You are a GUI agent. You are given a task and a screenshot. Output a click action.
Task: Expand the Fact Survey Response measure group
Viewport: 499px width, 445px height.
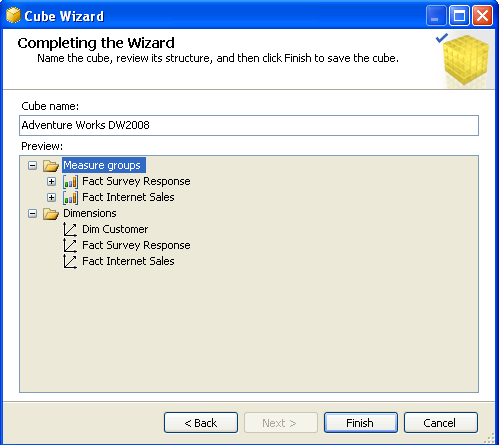(x=51, y=181)
